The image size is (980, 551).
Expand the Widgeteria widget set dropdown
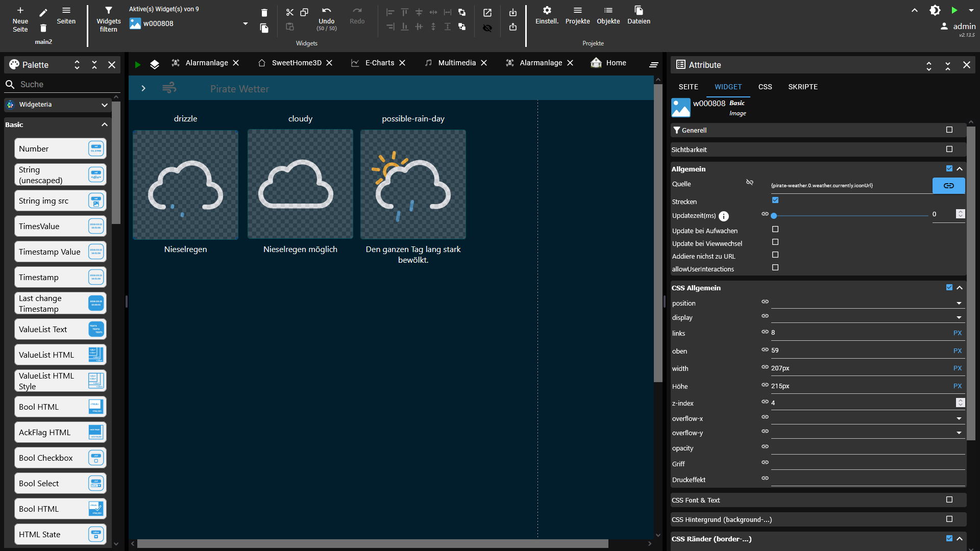click(x=104, y=105)
